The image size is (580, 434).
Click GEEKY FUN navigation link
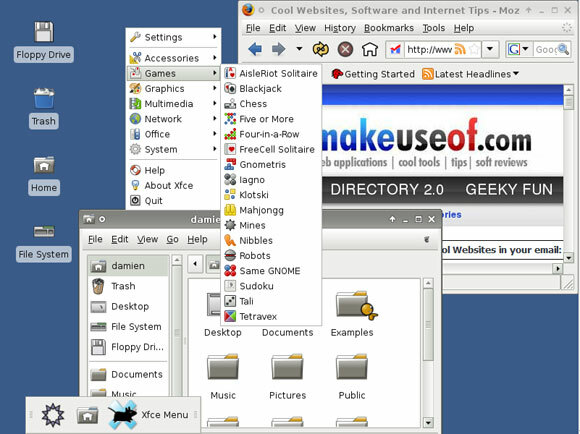click(509, 189)
